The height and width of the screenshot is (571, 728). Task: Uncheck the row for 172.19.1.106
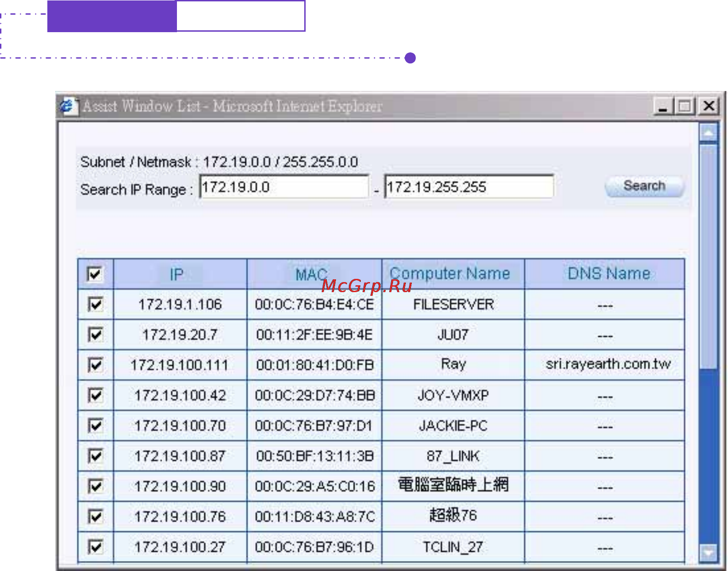95,305
